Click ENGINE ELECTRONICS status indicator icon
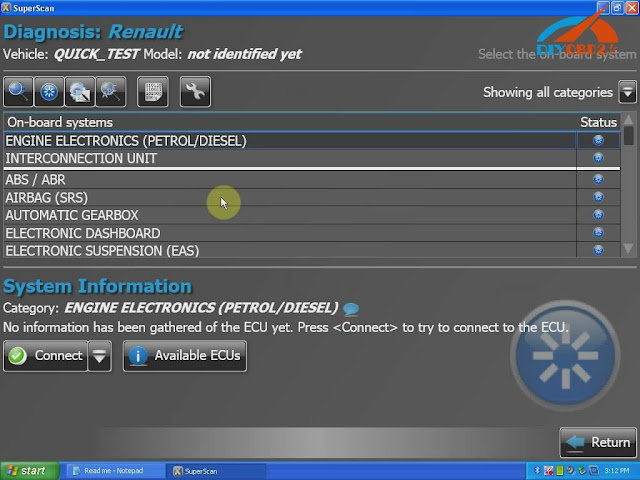 (x=598, y=140)
